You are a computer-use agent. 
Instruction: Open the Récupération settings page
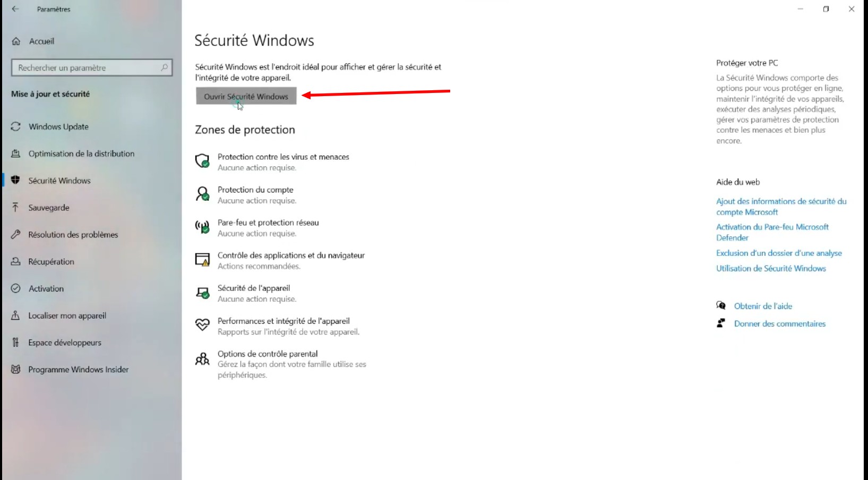(x=51, y=262)
